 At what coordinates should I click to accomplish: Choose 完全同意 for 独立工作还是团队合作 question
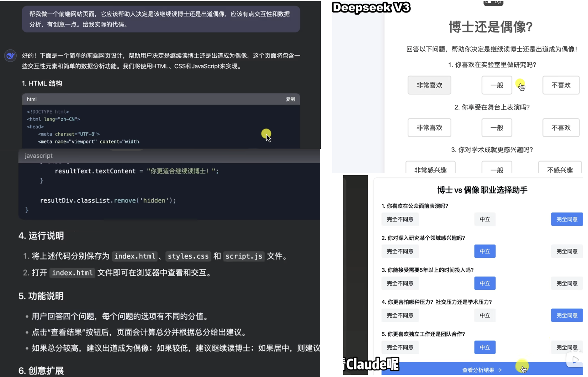(567, 347)
